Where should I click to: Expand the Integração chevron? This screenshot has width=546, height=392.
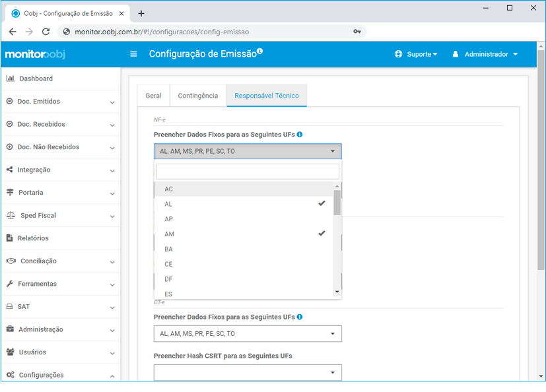(112, 170)
